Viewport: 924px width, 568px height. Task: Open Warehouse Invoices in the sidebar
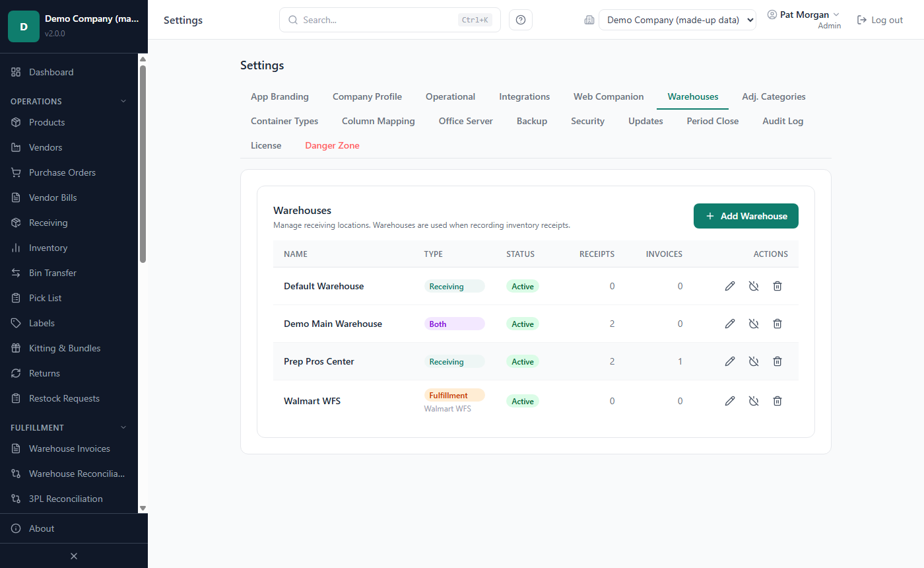(x=69, y=448)
